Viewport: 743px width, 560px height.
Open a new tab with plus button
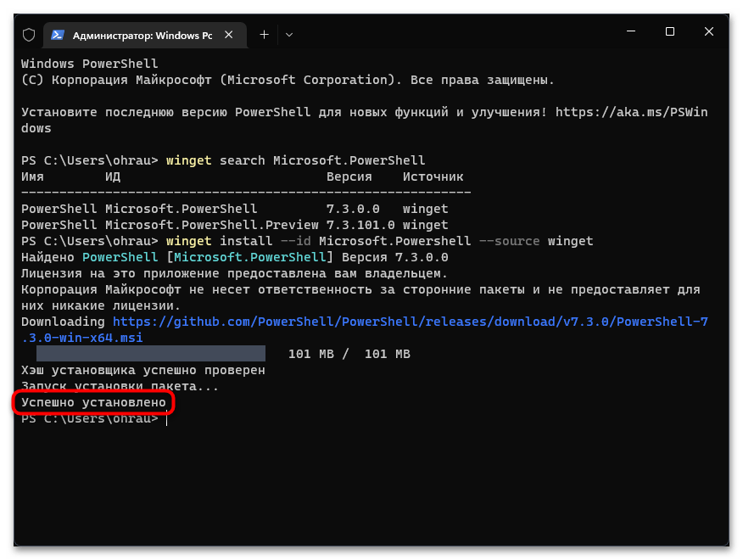click(x=264, y=35)
